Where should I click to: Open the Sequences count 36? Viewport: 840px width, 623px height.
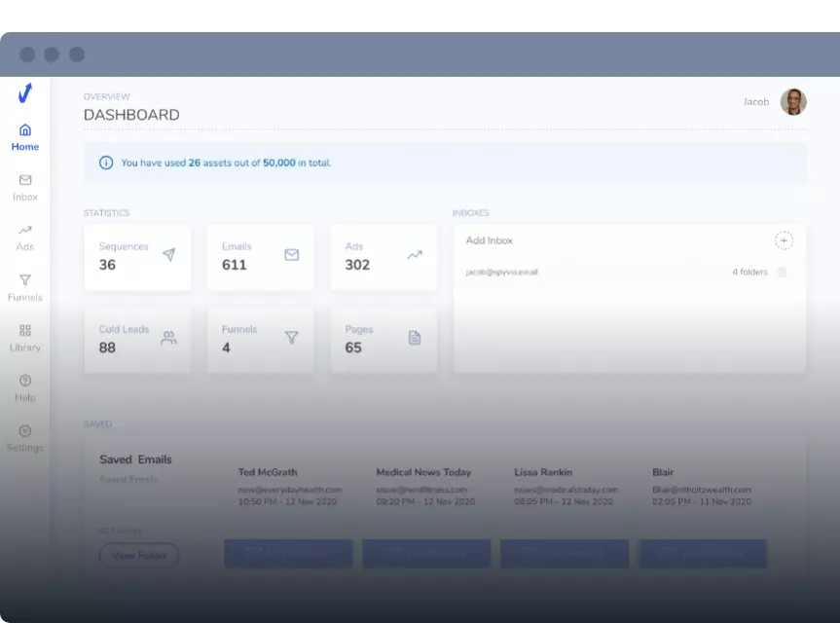pos(107,265)
